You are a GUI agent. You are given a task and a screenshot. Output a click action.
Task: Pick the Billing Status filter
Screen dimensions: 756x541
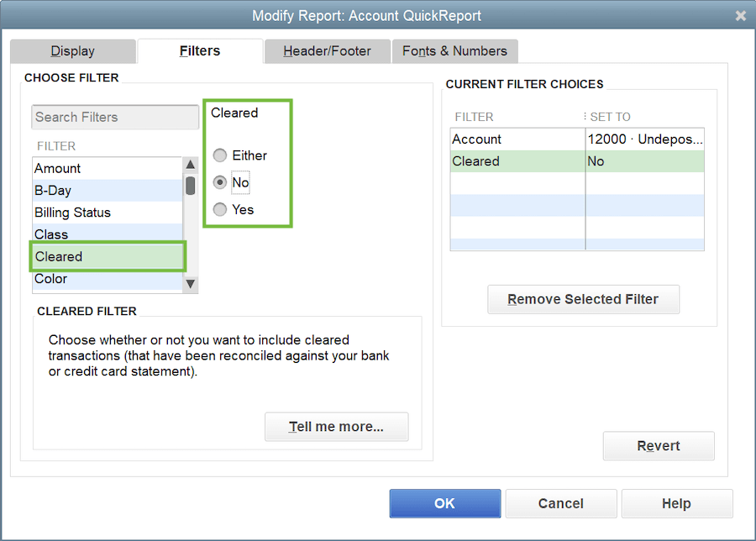coord(107,213)
